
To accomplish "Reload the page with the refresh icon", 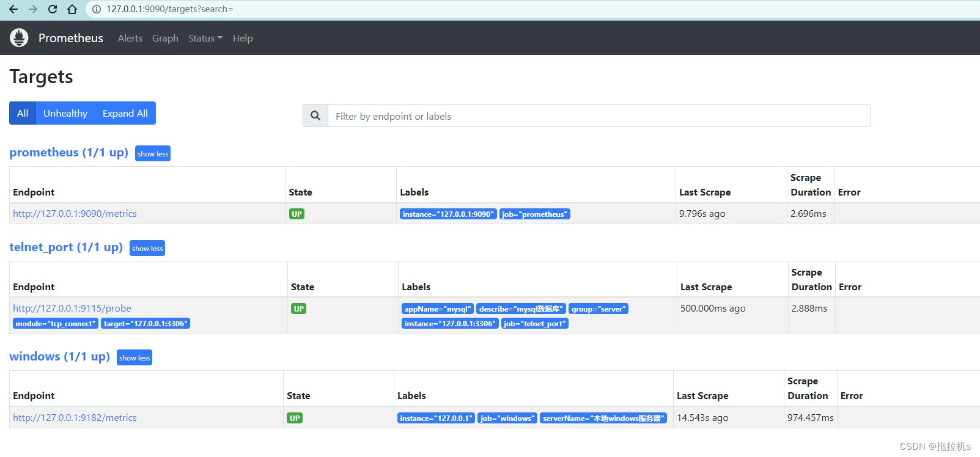I will [x=53, y=9].
